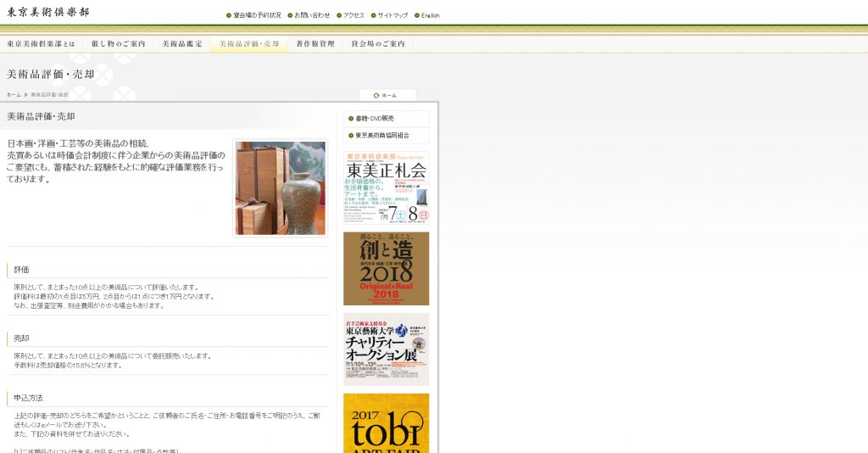The image size is (868, 453).
Task: Click the 評価 section heading
Action: [x=21, y=270]
